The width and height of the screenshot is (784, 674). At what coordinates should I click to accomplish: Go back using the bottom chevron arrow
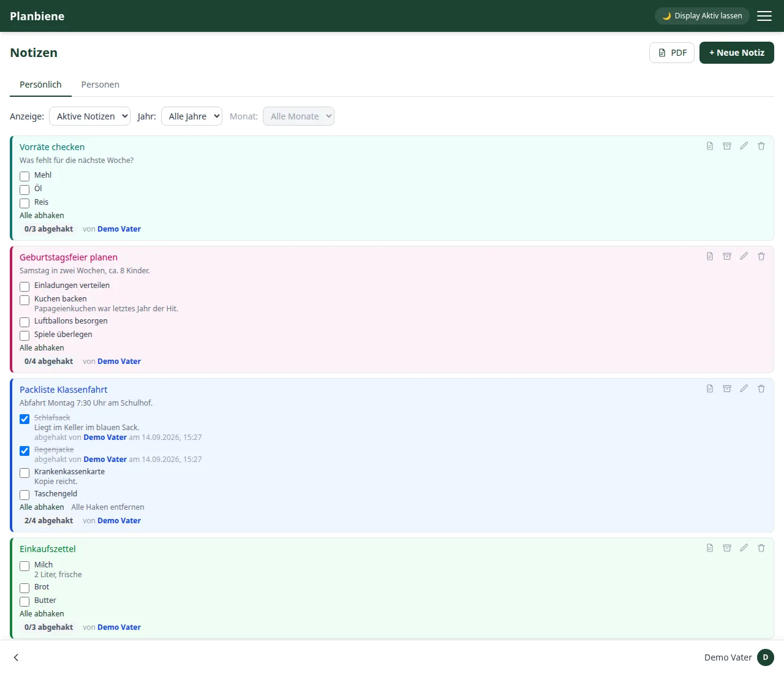click(16, 657)
